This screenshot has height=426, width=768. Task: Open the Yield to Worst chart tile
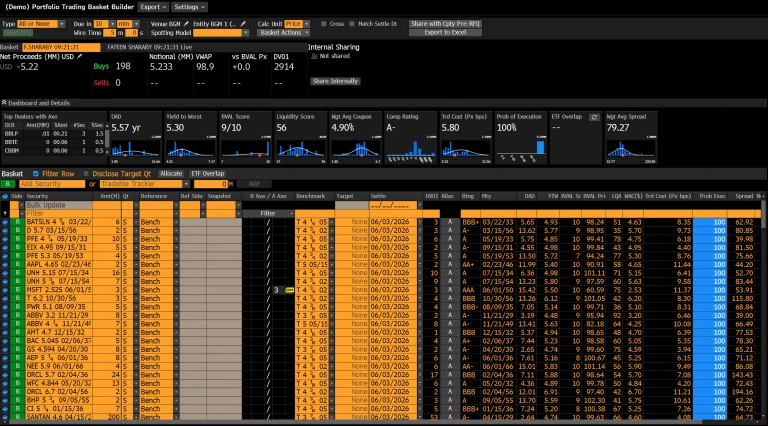[x=190, y=138]
